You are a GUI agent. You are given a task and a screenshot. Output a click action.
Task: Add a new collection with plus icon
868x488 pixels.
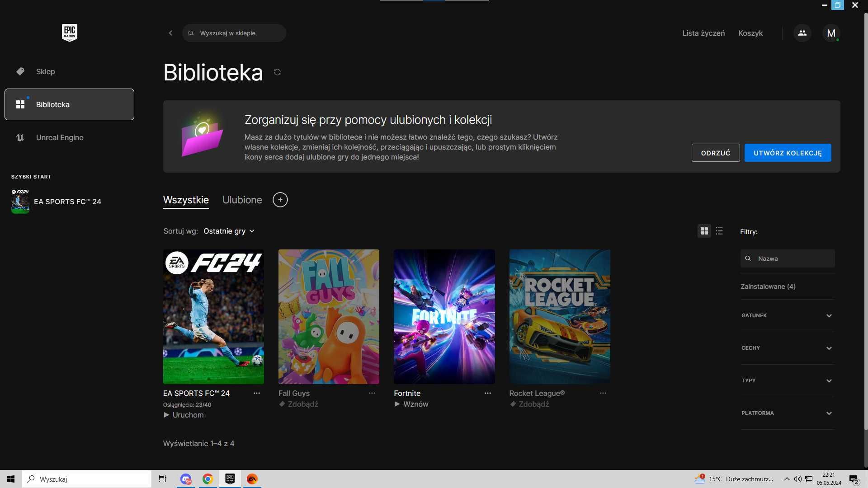[x=280, y=200]
